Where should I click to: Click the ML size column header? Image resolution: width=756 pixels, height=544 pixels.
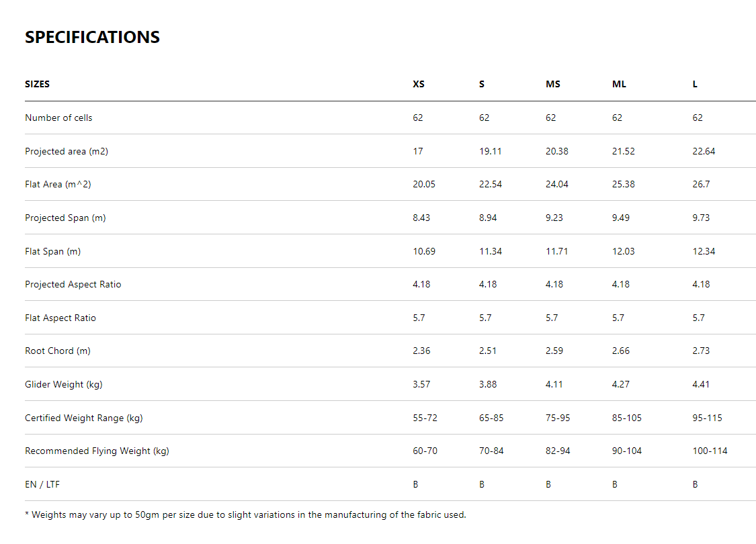tap(619, 85)
